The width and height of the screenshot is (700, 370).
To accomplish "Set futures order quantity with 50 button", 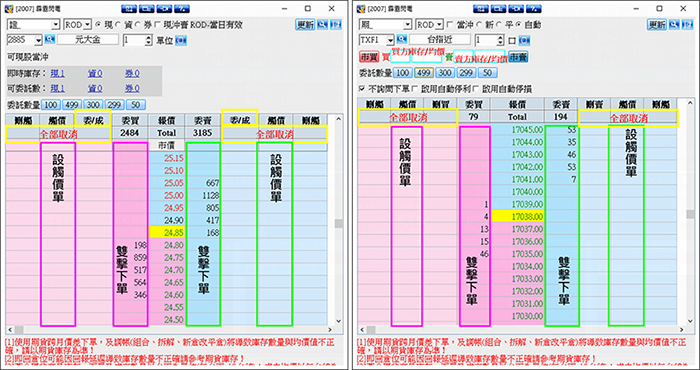I will click(x=488, y=73).
